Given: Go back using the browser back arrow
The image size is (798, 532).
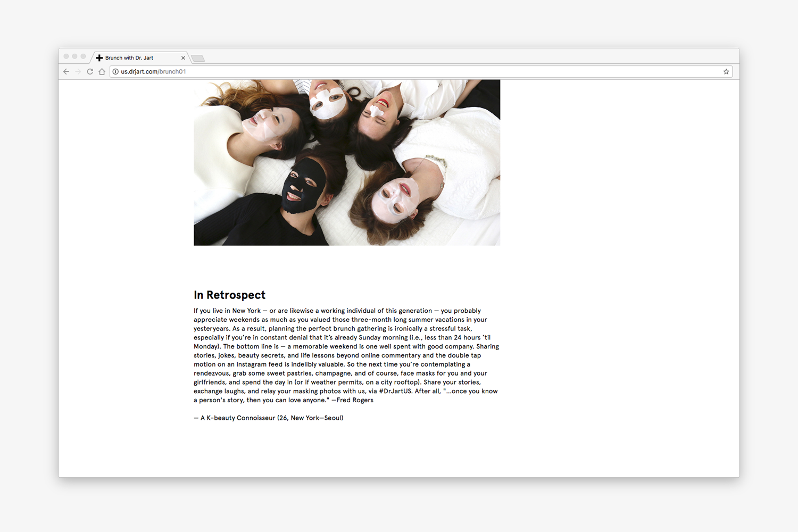Looking at the screenshot, I should point(66,71).
